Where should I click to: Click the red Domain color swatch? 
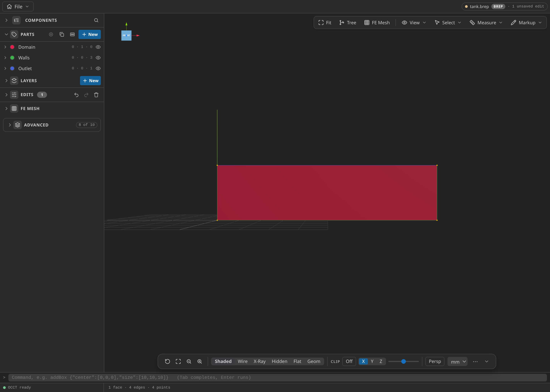[12, 47]
